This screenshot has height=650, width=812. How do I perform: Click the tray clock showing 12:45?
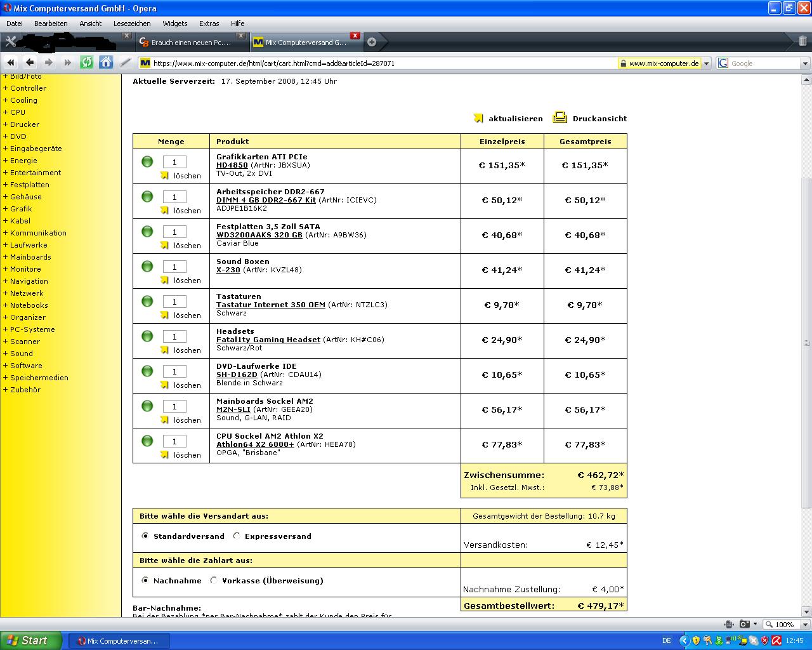[795, 641]
